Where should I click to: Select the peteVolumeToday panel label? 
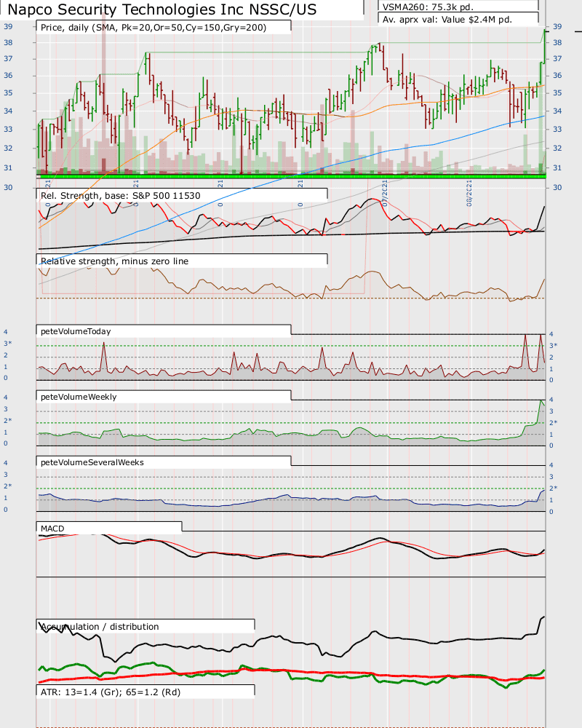pyautogui.click(x=76, y=331)
